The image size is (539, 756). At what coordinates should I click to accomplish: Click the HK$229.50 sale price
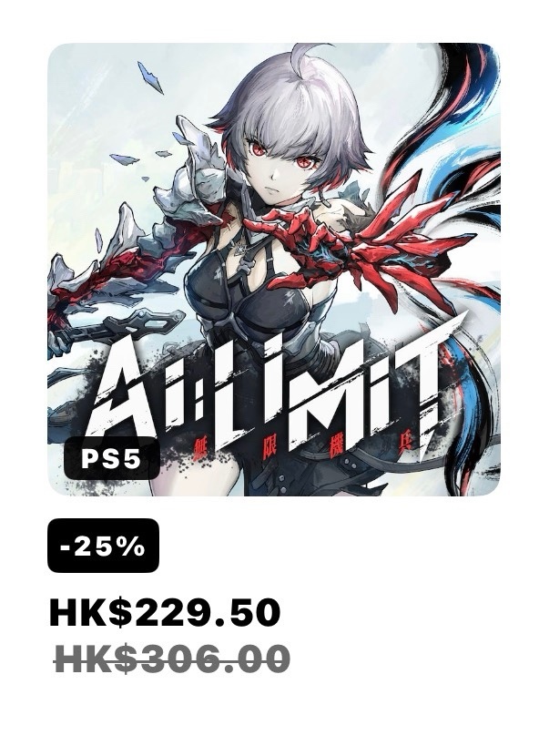165,612
